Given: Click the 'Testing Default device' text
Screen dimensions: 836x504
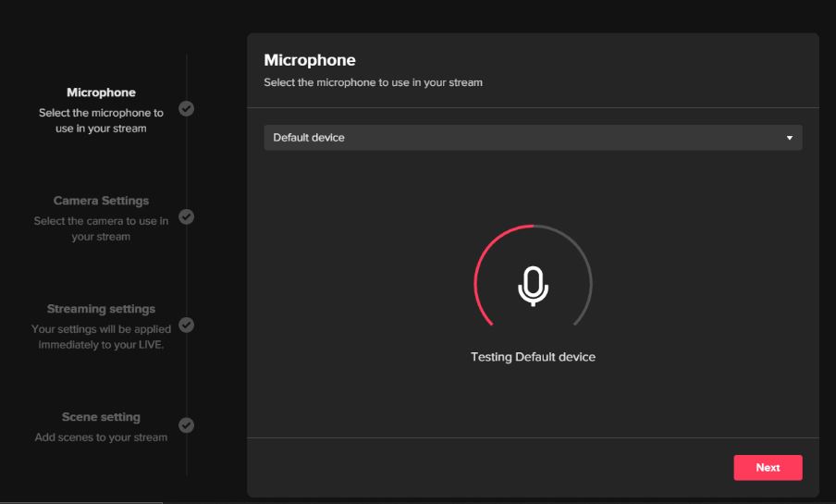Looking at the screenshot, I should pyautogui.click(x=533, y=357).
